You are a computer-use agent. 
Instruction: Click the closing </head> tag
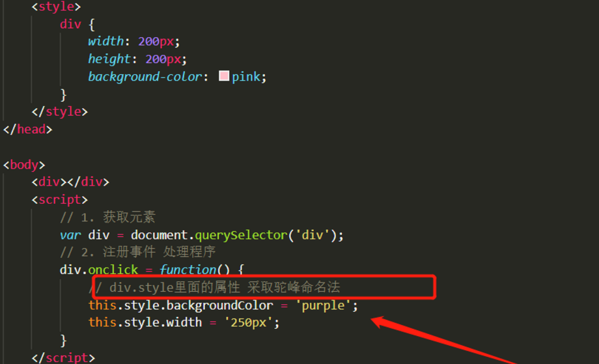click(27, 129)
